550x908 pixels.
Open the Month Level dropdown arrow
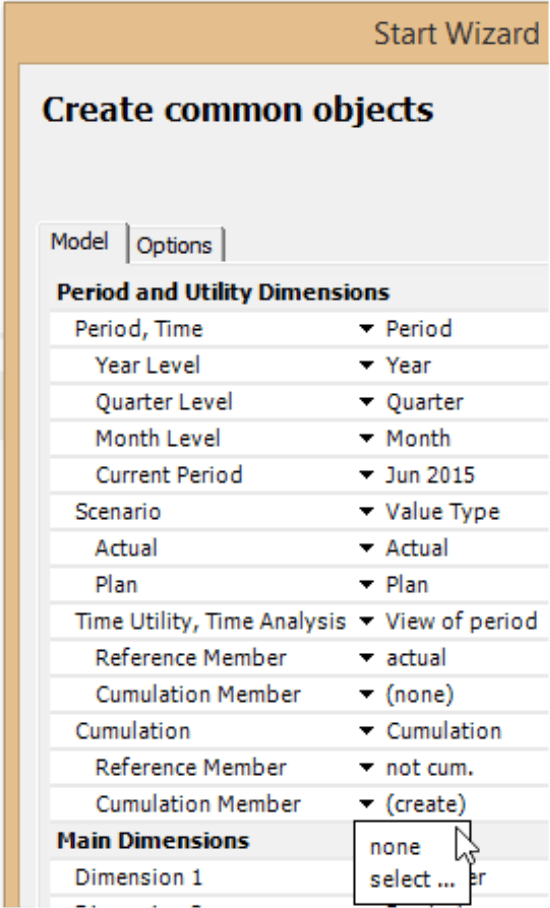[x=366, y=438]
